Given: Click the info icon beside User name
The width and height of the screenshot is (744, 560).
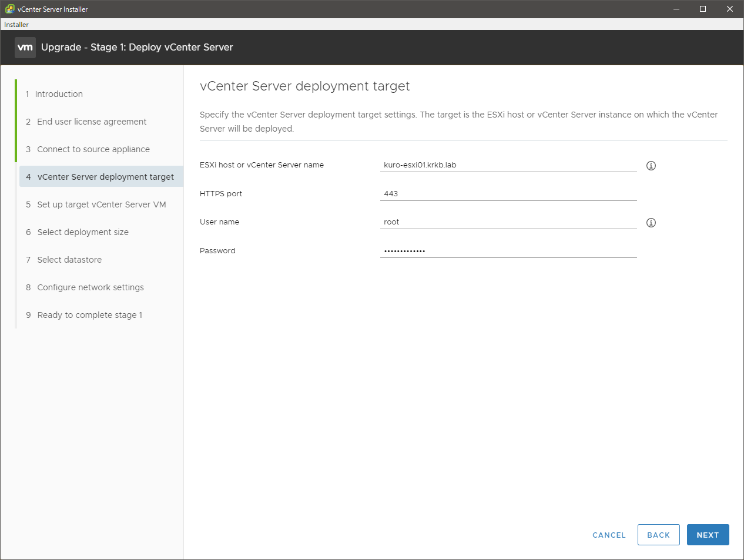Looking at the screenshot, I should [x=651, y=223].
